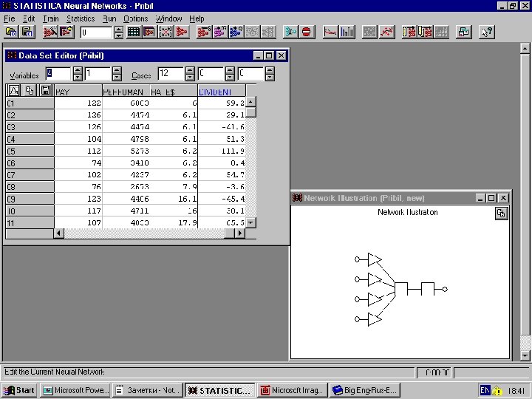Click the Save file toolbar icon
532x399 pixels.
27,32
